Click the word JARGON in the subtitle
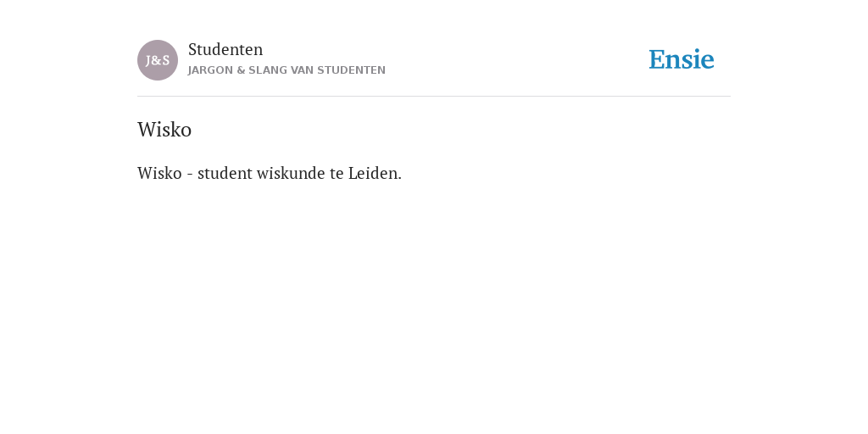 (x=211, y=70)
